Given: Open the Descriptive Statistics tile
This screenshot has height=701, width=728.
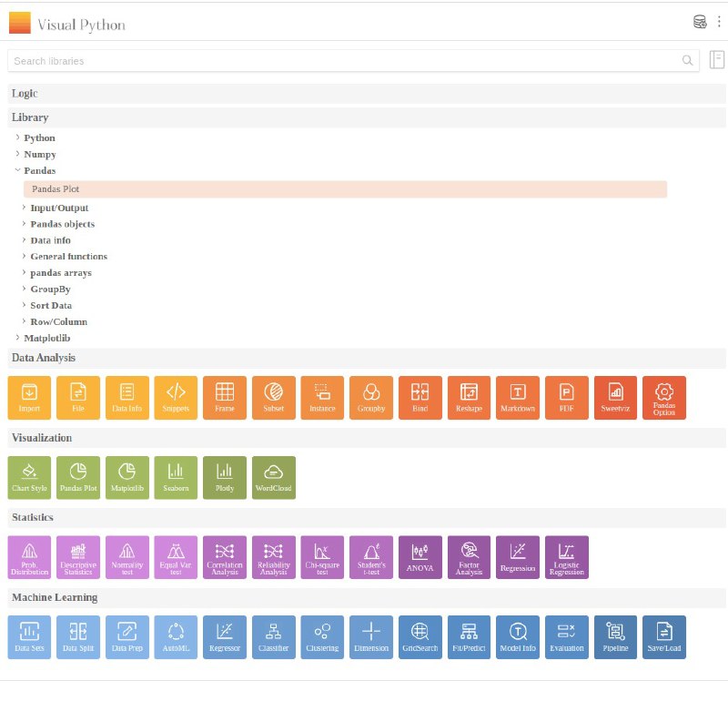Looking at the screenshot, I should pyautogui.click(x=78, y=557).
